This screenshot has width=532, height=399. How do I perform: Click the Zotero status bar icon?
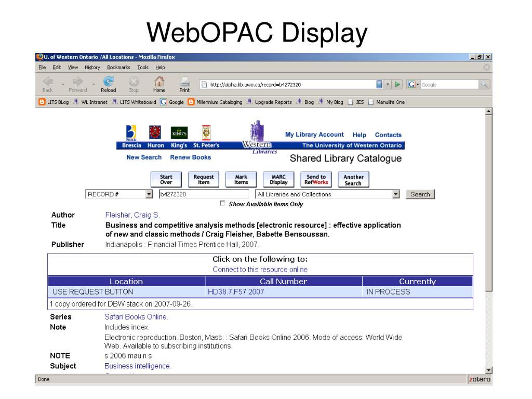[x=480, y=379]
